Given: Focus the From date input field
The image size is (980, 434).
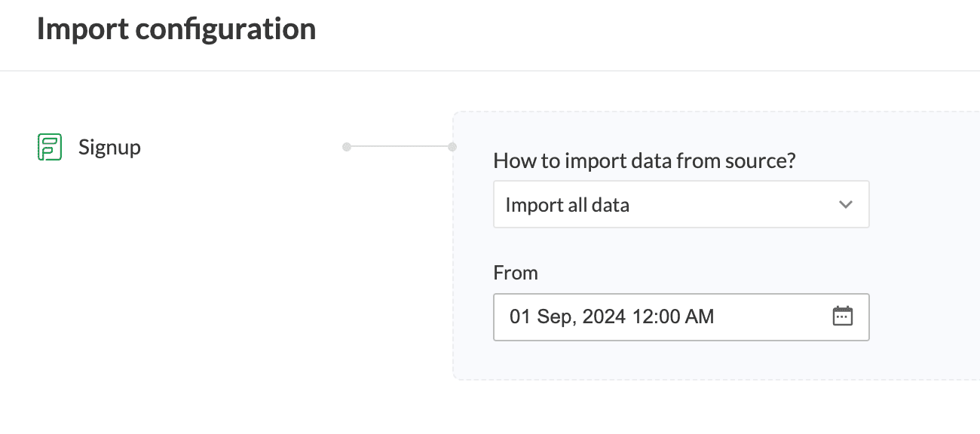Looking at the screenshot, I should [681, 317].
